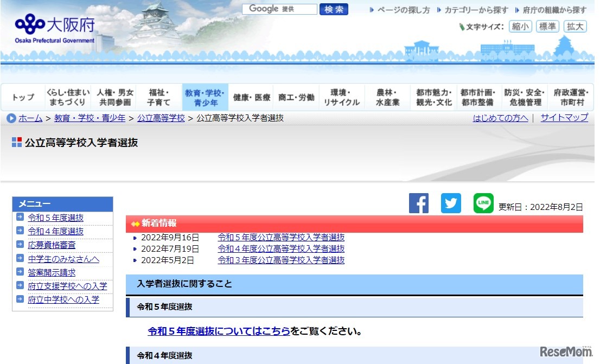Open 都市魅力・観光・文化 tab
This screenshot has height=364, width=600.
tap(433, 97)
